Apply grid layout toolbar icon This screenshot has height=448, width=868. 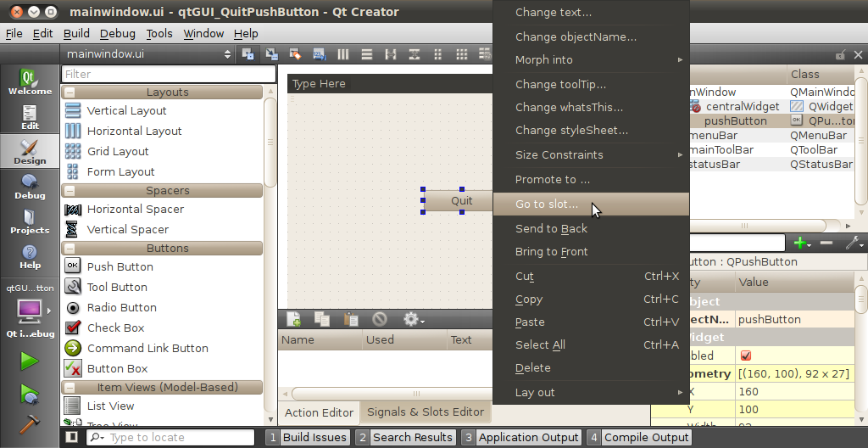point(462,53)
